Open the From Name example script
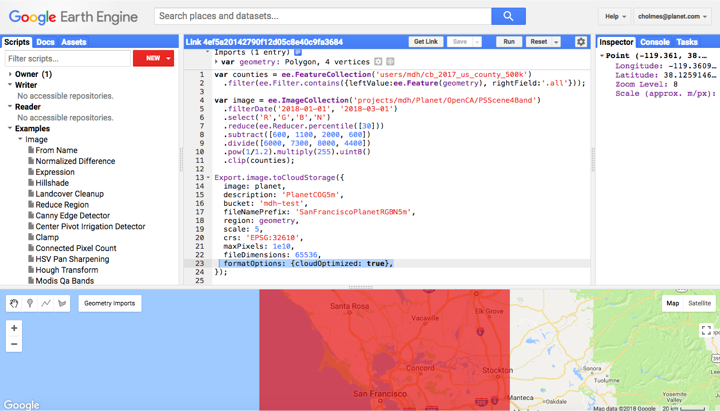The image size is (720, 411). (56, 150)
